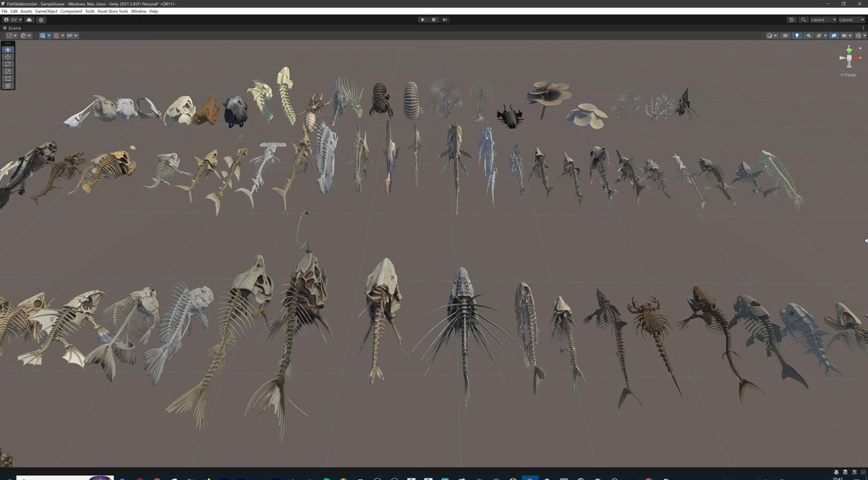This screenshot has height=480, width=868.
Task: Open the account settings gear icon
Action: point(41,20)
